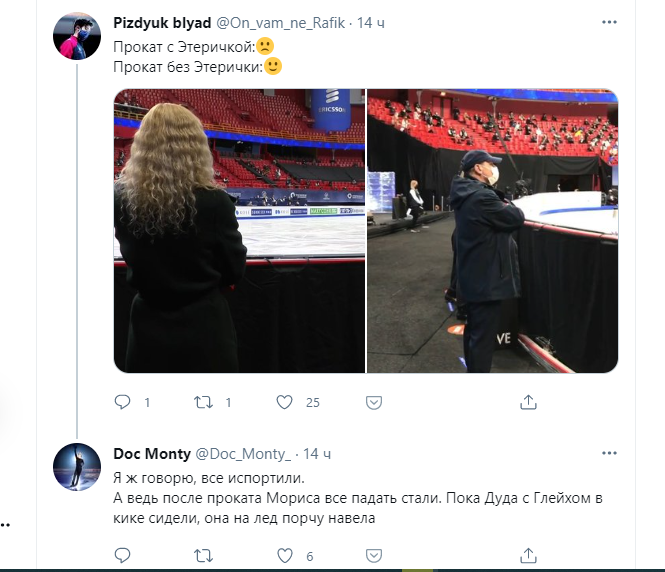Screen dimensions: 665x572
Task: Like Doc Monty's tweet with 6 likes
Action: pyautogui.click(x=284, y=555)
